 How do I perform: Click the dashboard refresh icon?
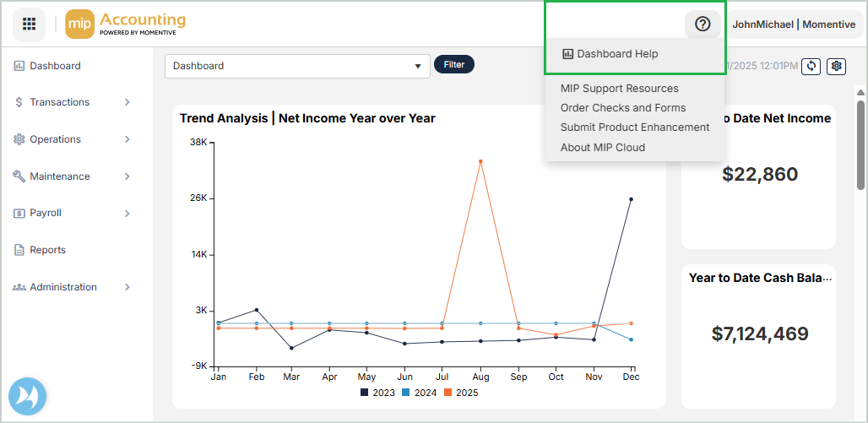811,66
